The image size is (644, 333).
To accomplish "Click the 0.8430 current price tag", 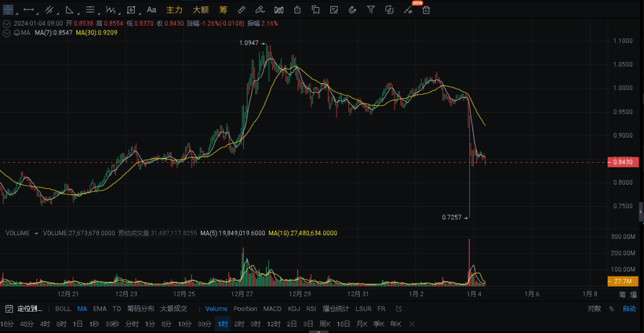I will click(623, 163).
